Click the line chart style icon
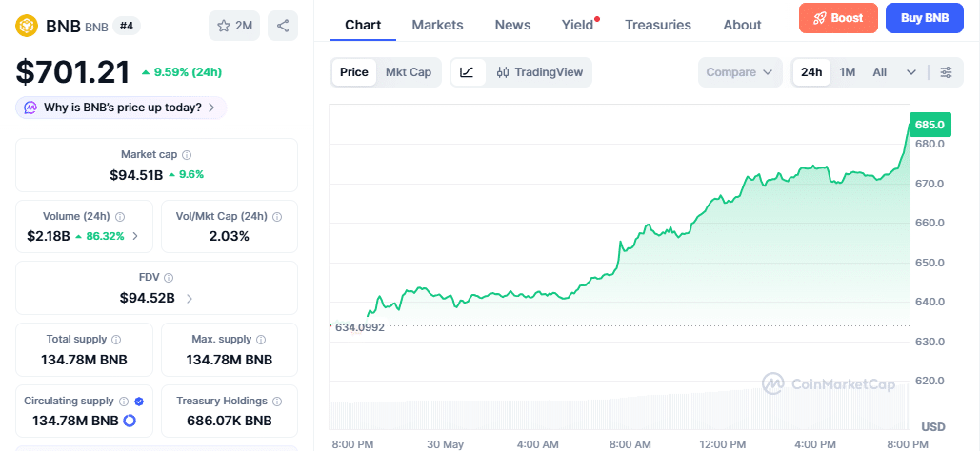Viewport: 980px width, 451px height. [467, 71]
